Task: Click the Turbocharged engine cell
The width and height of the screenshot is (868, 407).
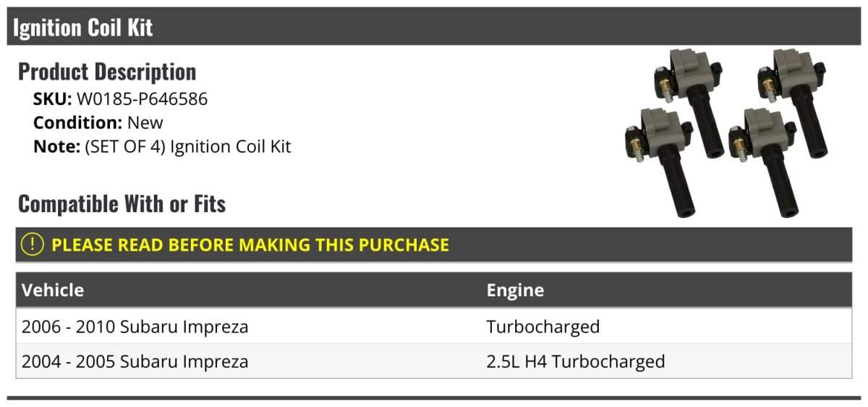Action: point(543,327)
